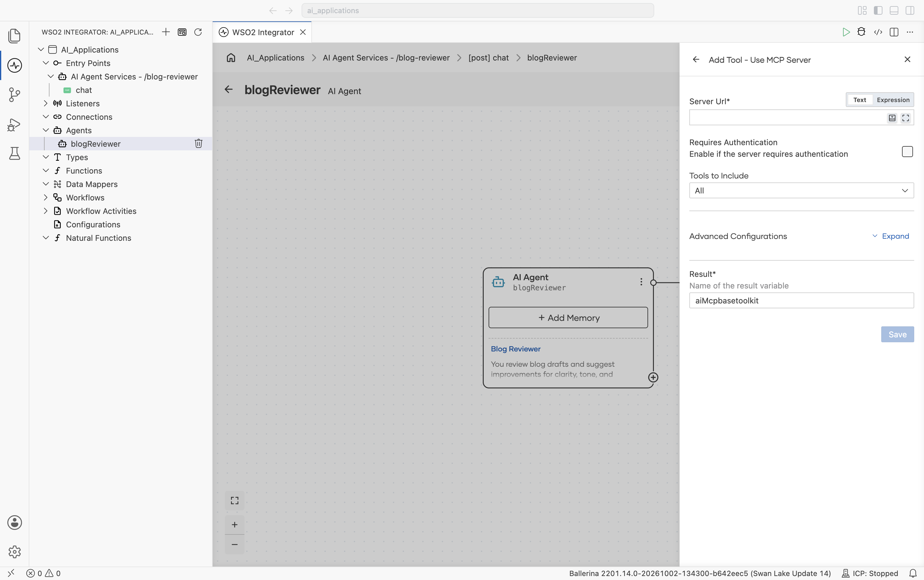Open Manage settings gear
The height and width of the screenshot is (580, 924).
(15, 552)
